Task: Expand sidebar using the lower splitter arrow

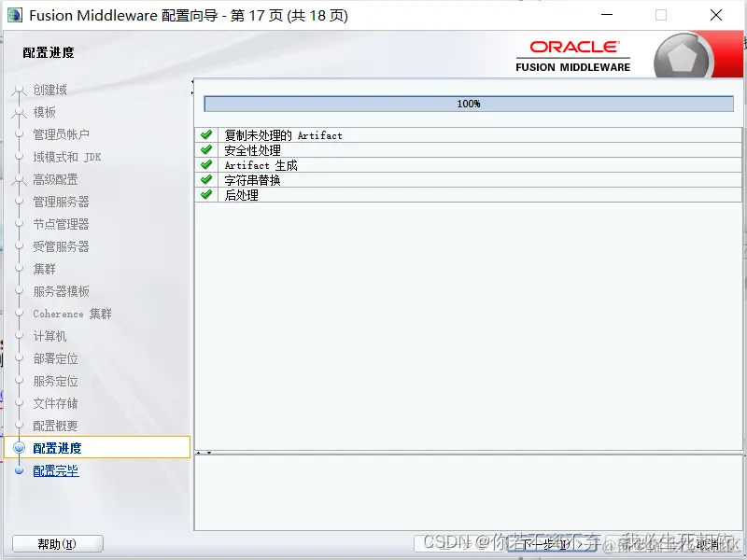Action: pos(192,92)
